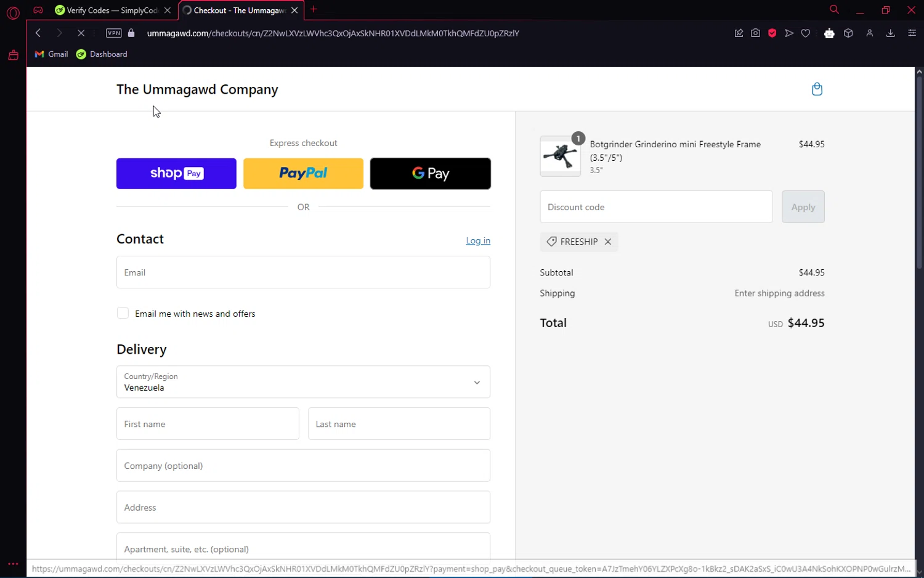This screenshot has width=924, height=578.
Task: Open Easy Setup menu icon
Action: pos(912,33)
